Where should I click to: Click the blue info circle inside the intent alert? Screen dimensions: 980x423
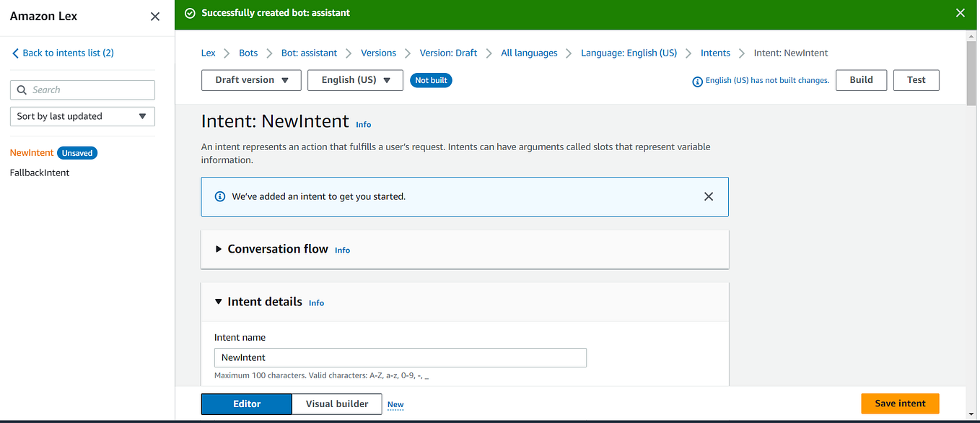pyautogui.click(x=219, y=196)
